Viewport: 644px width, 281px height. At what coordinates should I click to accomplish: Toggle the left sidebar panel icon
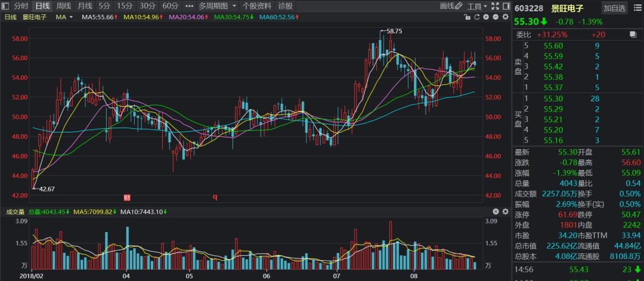(5, 6)
